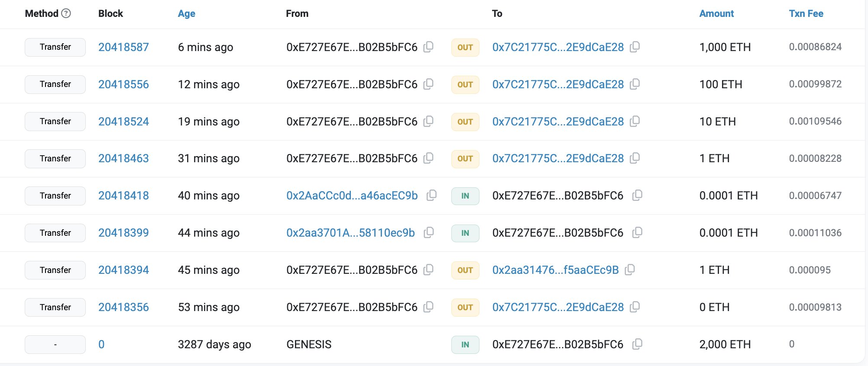Copy To address in block 20418418 row
Viewport: 868px width, 366px height.
[x=637, y=196]
